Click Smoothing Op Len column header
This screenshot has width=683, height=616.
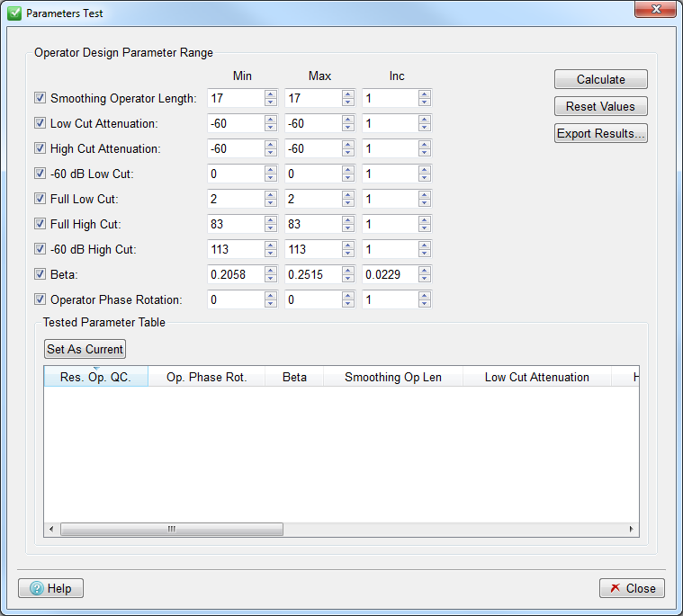pyautogui.click(x=393, y=377)
